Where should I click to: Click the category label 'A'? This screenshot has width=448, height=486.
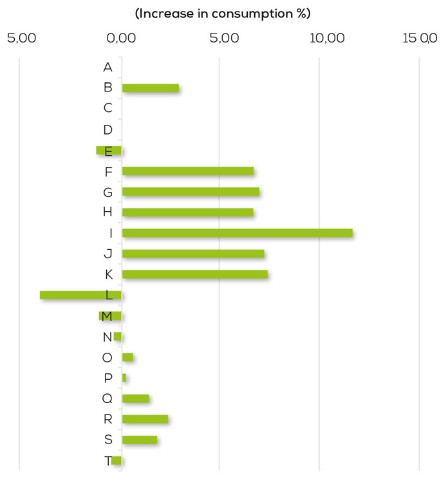pos(108,67)
